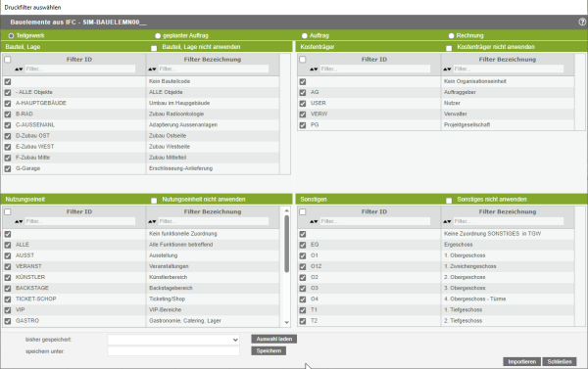
Task: Uncheck the O1Z row checkbox
Action: point(303,267)
